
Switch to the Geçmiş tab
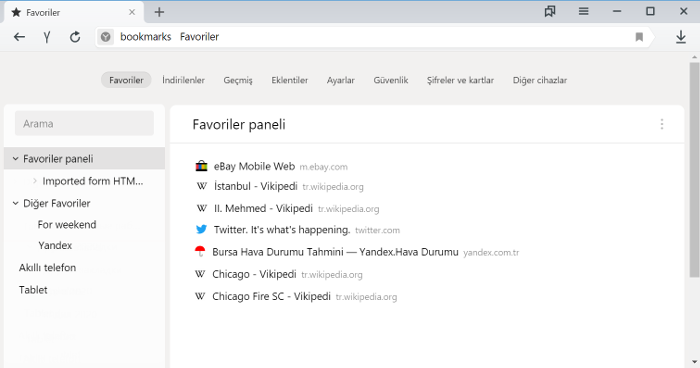[238, 80]
